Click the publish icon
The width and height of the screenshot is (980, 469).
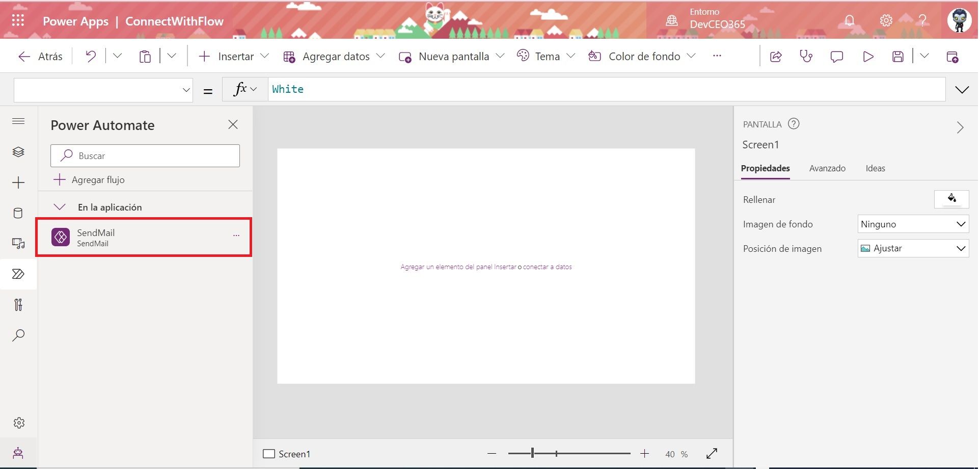pyautogui.click(x=952, y=57)
